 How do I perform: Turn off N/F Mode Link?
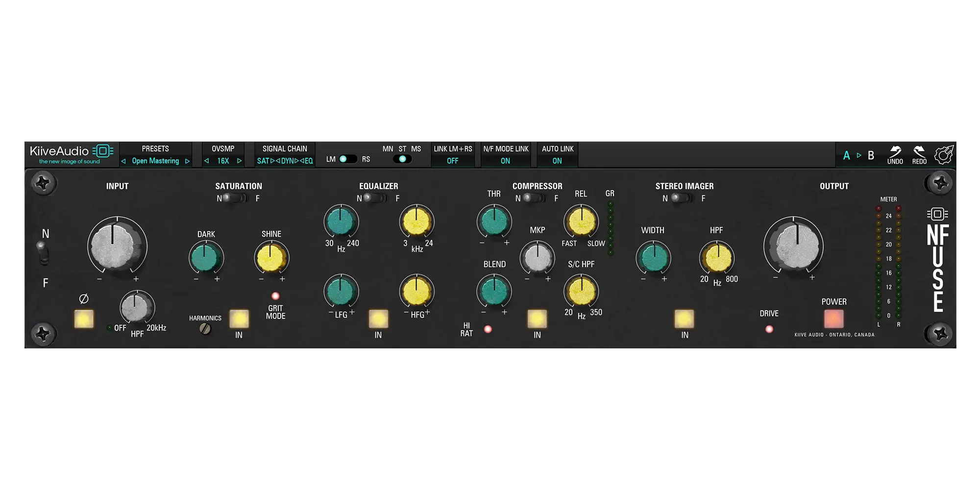pos(505,161)
